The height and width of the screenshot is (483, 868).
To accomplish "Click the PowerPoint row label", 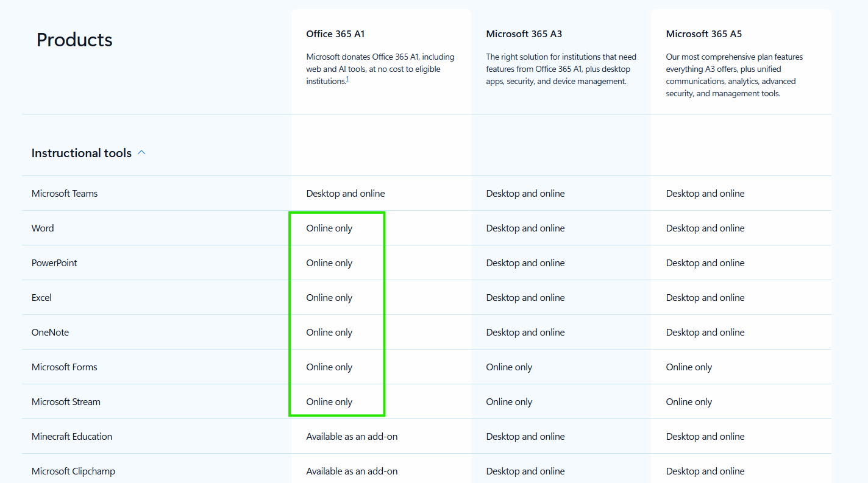I will coord(54,263).
